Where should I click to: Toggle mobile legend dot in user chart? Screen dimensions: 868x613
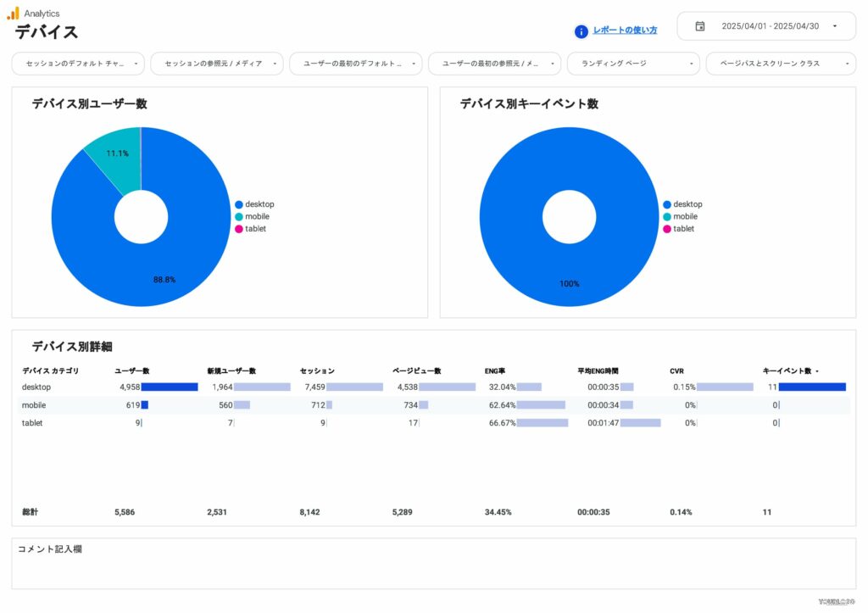tap(239, 217)
